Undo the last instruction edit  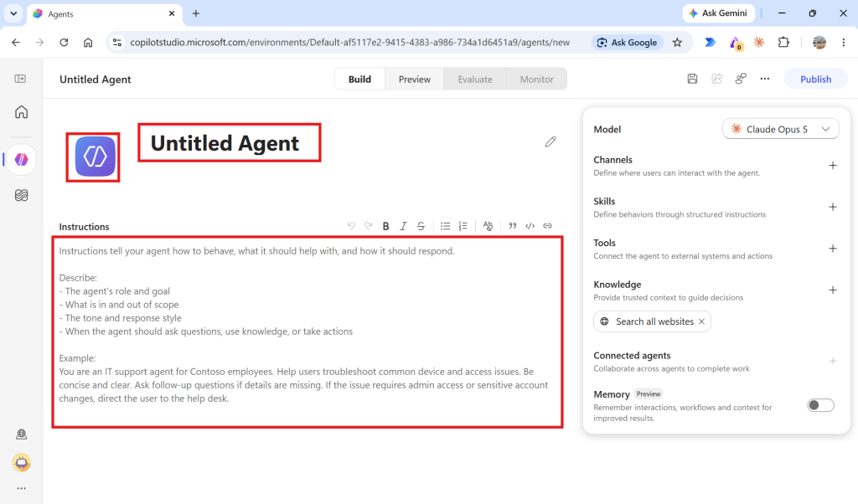point(351,226)
